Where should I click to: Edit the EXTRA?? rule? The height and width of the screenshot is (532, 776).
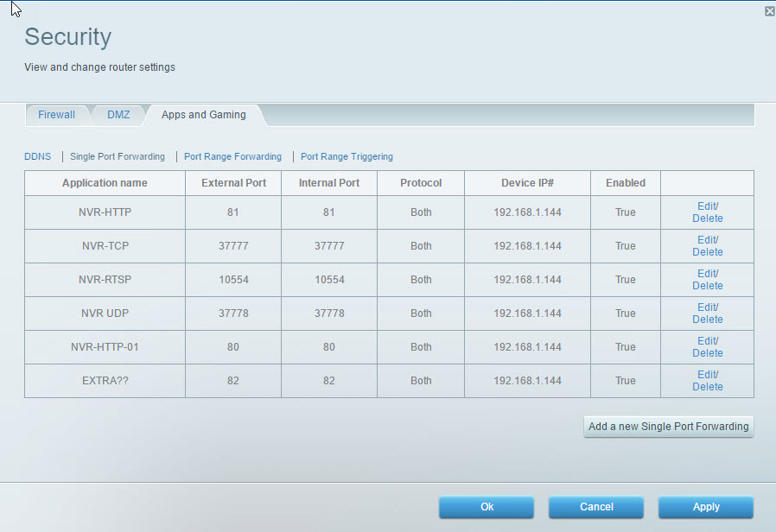(707, 374)
